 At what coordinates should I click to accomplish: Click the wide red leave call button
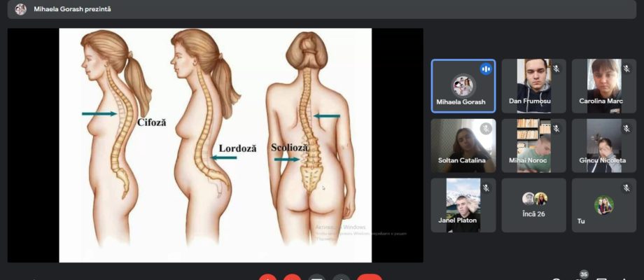click(x=370, y=277)
